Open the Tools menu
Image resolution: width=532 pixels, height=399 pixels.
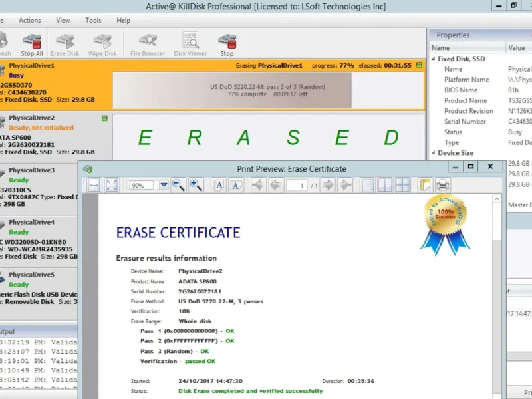tap(93, 21)
